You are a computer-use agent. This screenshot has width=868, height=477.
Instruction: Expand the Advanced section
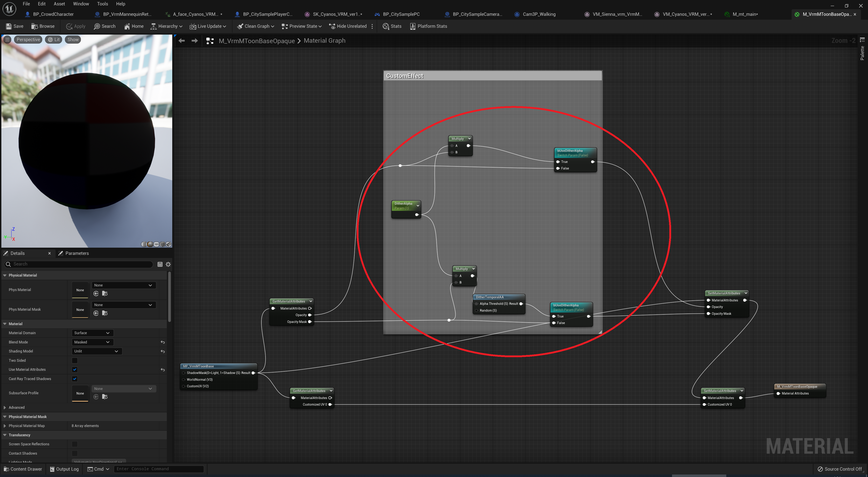pyautogui.click(x=5, y=408)
